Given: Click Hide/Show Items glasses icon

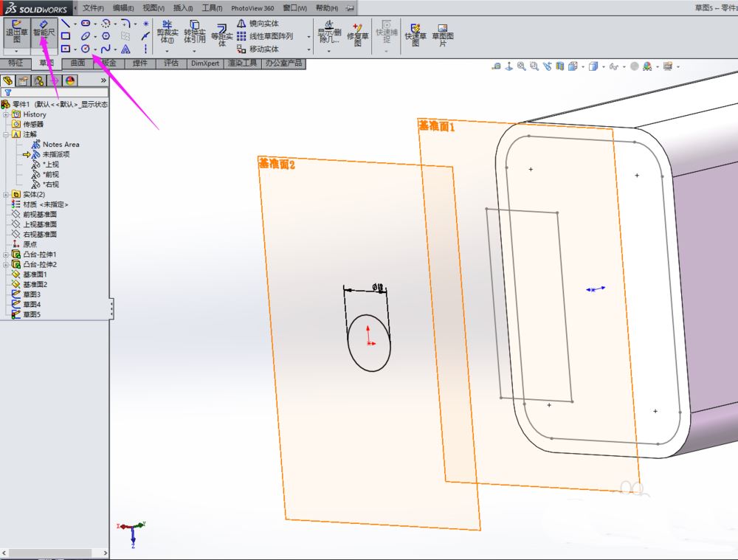Looking at the screenshot, I should click(x=613, y=66).
